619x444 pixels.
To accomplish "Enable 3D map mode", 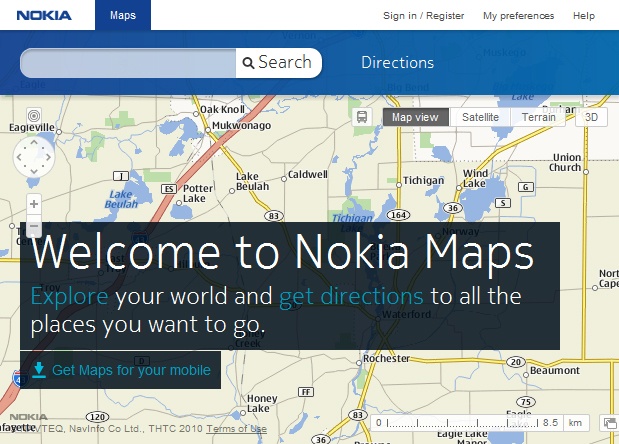I will click(x=591, y=117).
